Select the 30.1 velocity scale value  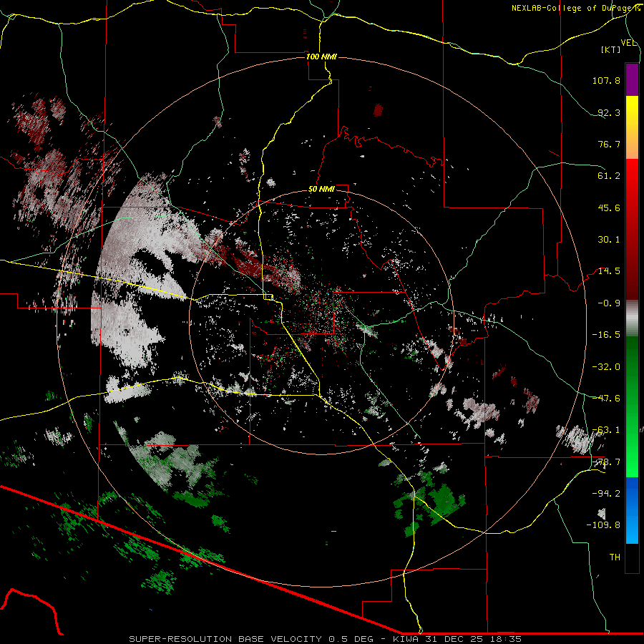click(x=609, y=240)
